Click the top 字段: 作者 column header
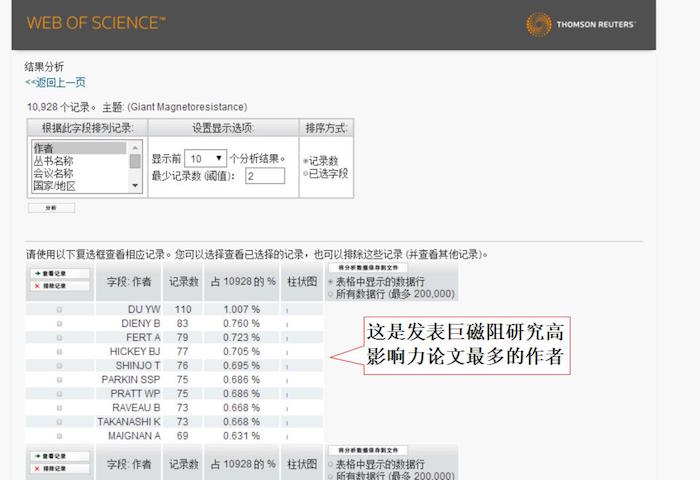 (129, 282)
